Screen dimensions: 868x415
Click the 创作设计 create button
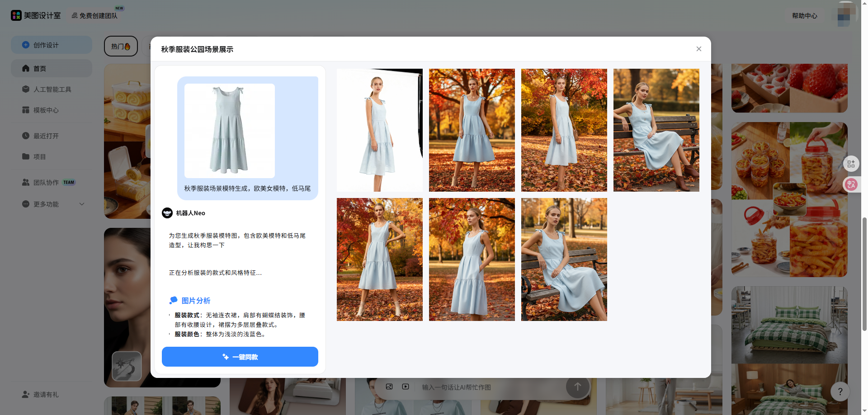tap(51, 45)
